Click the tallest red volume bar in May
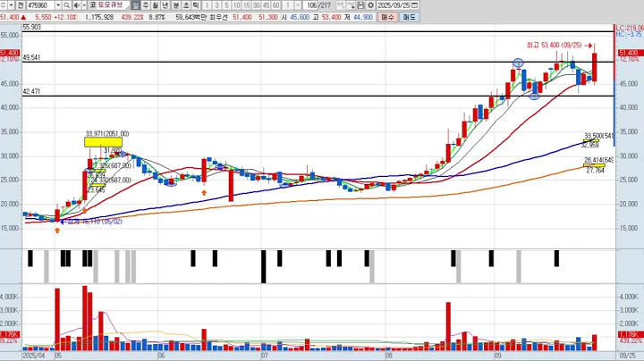The height and width of the screenshot is (361, 644). pos(85,318)
